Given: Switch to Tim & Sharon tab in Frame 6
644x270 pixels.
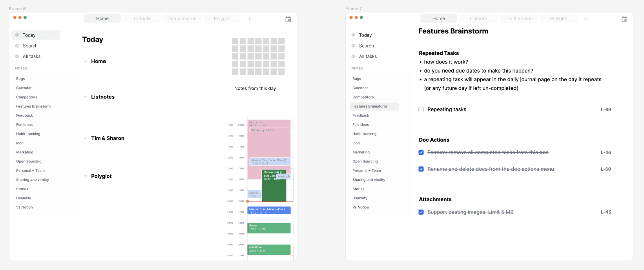Looking at the screenshot, I should (182, 18).
